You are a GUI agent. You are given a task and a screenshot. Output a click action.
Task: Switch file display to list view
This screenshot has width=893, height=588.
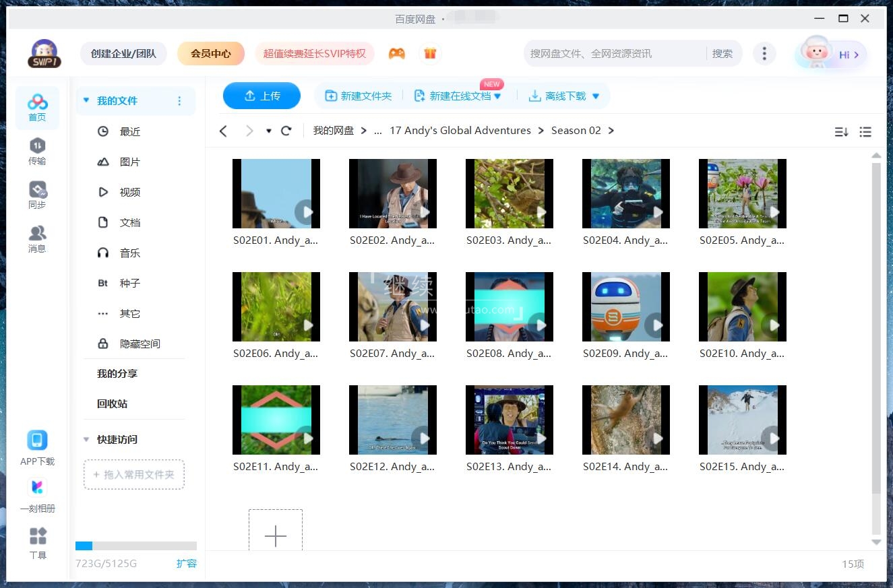pos(865,131)
